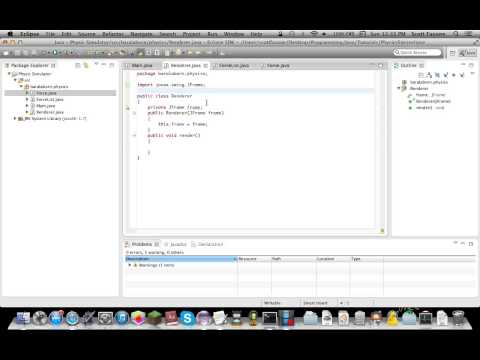
Task: Toggle Hide Local Types in Outline toolbar
Action: point(462,75)
